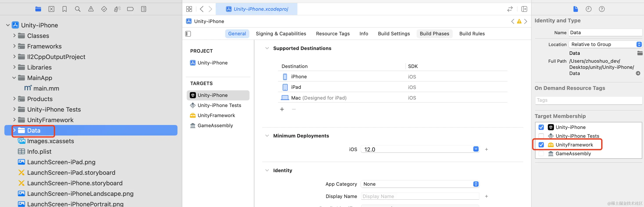The height and width of the screenshot is (207, 644).
Task: Show the File inspector
Action: click(575, 9)
